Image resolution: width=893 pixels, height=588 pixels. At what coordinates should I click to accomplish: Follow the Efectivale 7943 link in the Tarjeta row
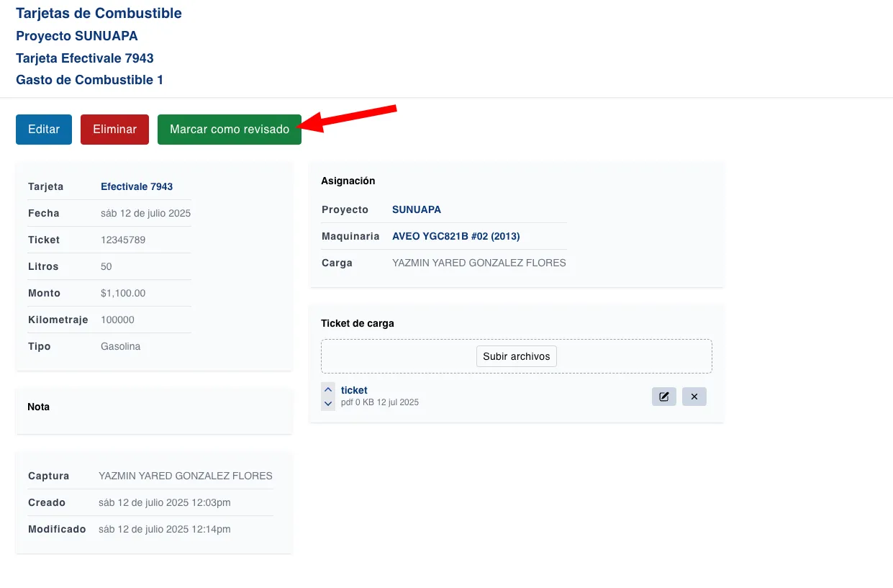point(137,186)
